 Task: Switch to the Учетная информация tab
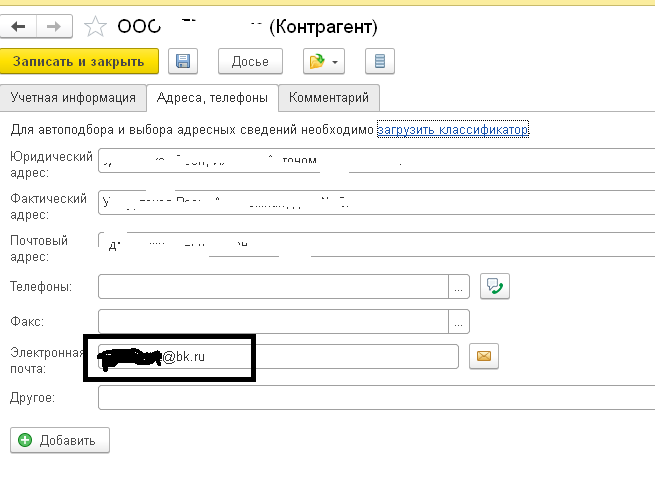[x=73, y=98]
